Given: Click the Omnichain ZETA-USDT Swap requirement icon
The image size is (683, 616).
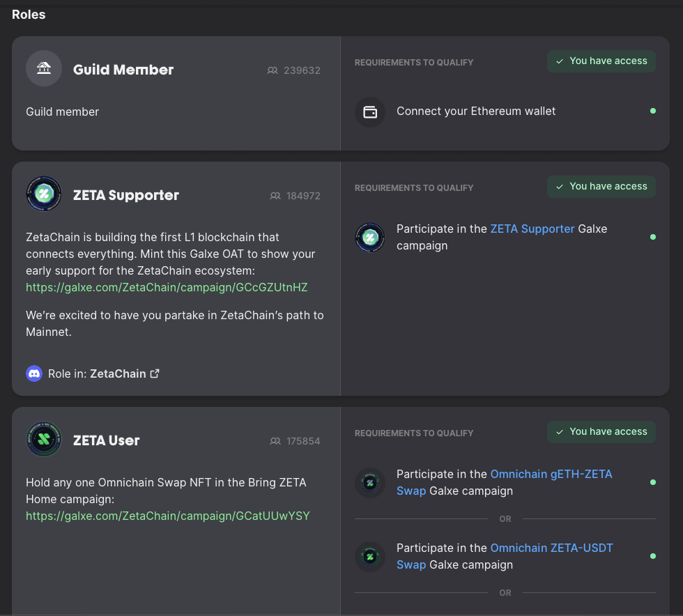Looking at the screenshot, I should (x=369, y=556).
